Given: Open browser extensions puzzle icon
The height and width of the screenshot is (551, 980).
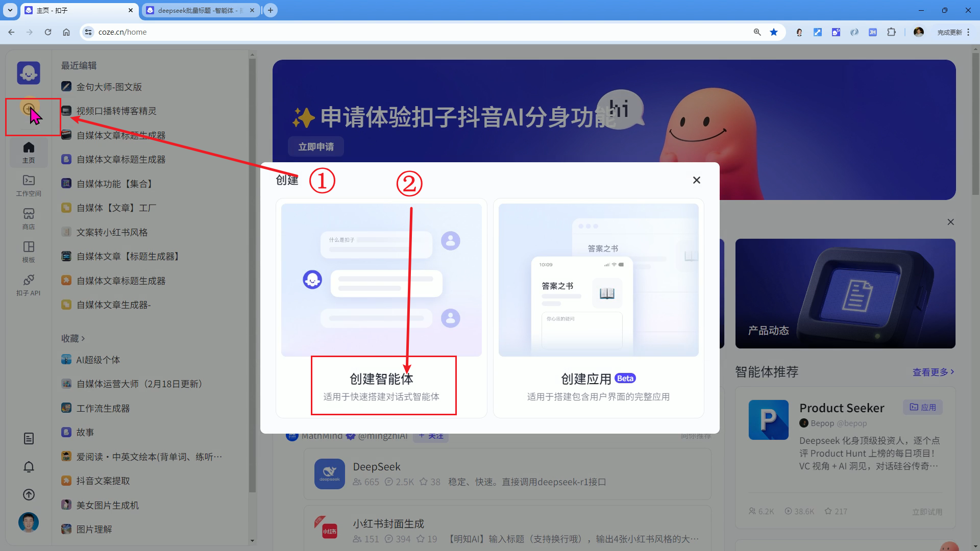Looking at the screenshot, I should 891,32.
